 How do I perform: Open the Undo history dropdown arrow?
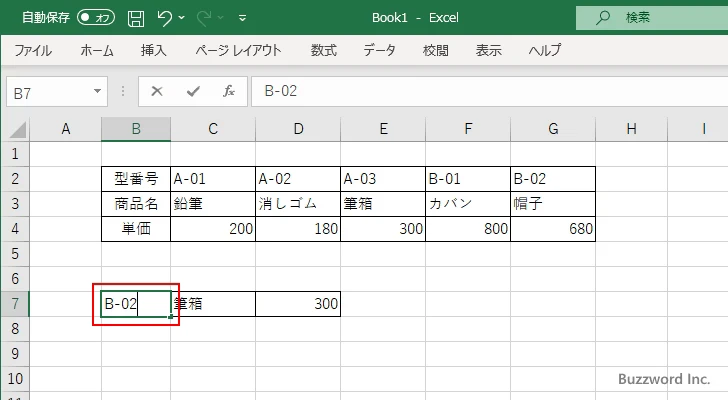point(182,18)
